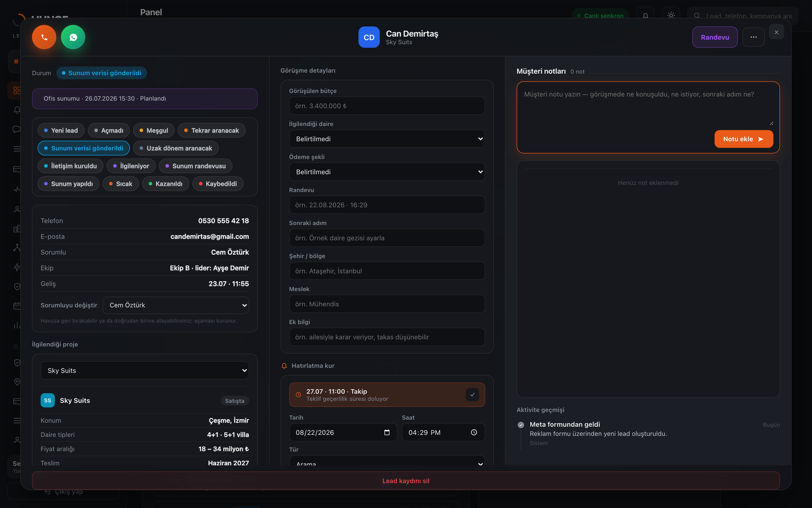Click the bell icon beside Hatırlatma kur
Viewport: 812px width, 508px height.
(284, 366)
